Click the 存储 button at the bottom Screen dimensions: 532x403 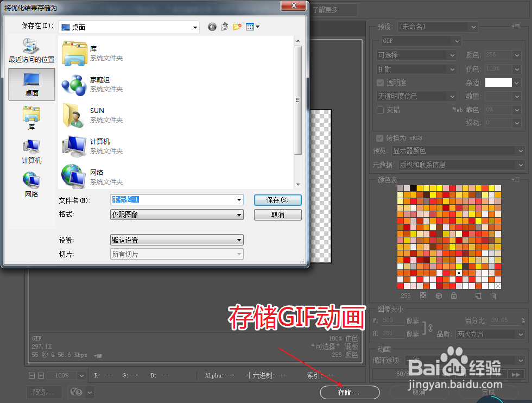point(350,392)
